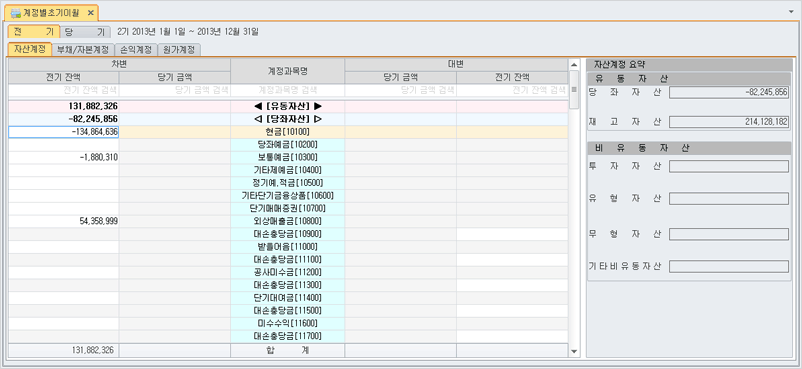Viewport: 802px width, 369px height.
Task: Select the 공사미수금[11200] account
Action: click(x=287, y=273)
